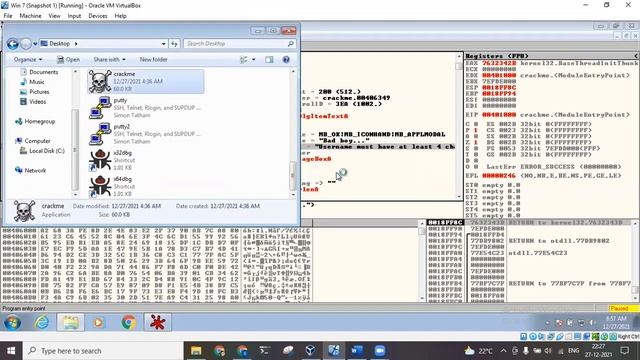Open VirtualBox Machine menu
Image resolution: width=640 pixels, height=360 pixels.
tap(30, 16)
